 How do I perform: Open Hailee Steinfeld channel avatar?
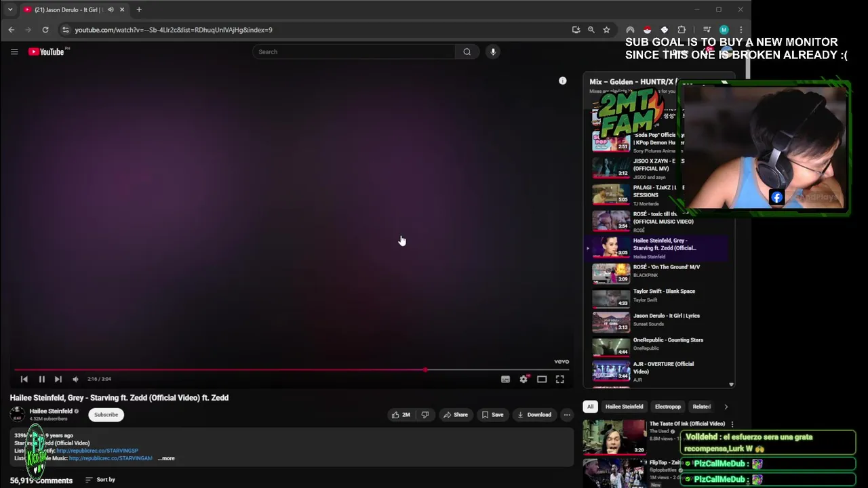[x=17, y=414]
